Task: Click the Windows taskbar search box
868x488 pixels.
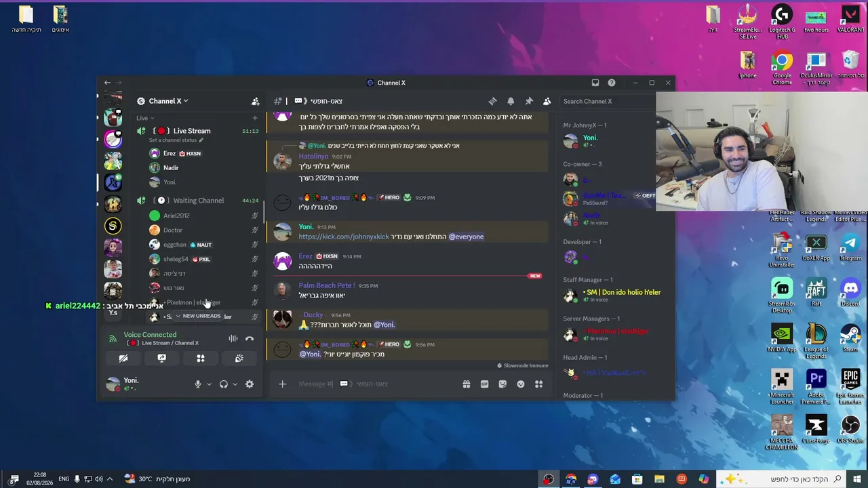Action: coord(783,479)
